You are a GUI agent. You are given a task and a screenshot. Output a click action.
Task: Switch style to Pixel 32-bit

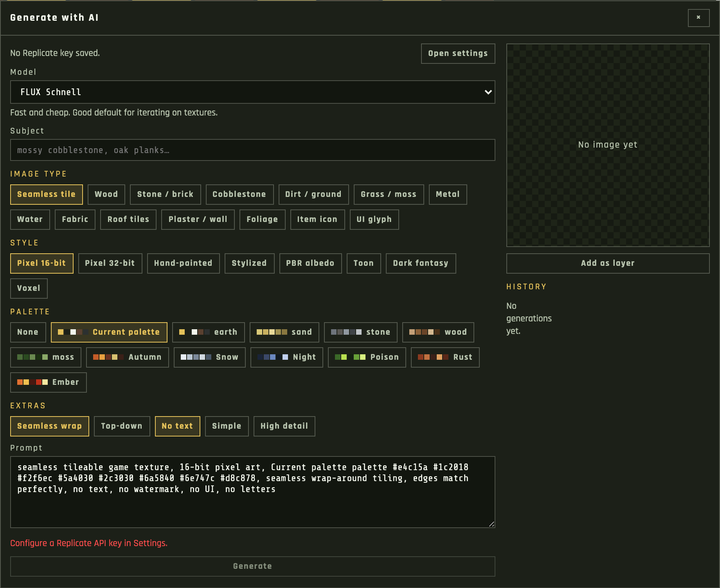110,263
